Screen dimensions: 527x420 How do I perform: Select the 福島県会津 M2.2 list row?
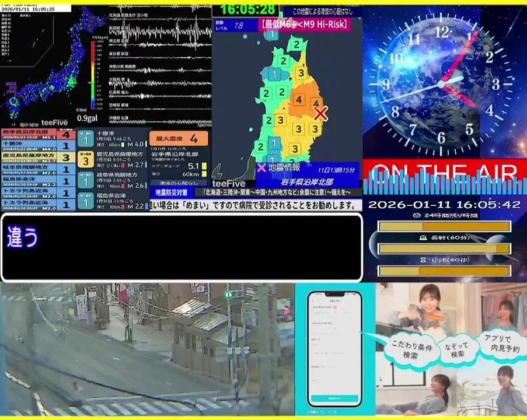pos(38,181)
